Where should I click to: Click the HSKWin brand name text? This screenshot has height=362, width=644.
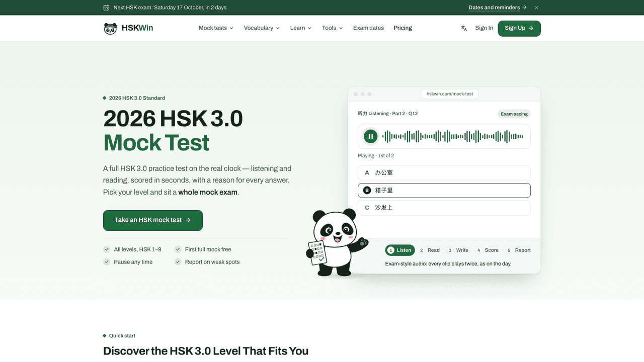(137, 28)
